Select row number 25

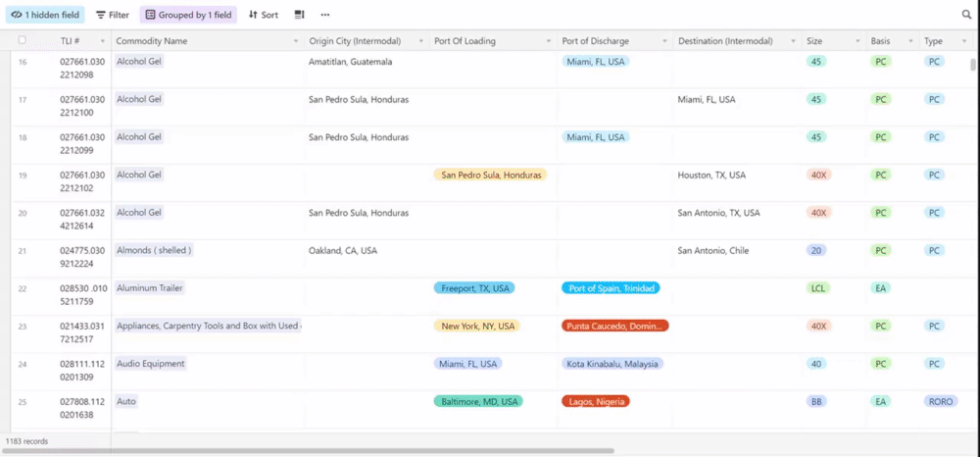[x=23, y=401]
